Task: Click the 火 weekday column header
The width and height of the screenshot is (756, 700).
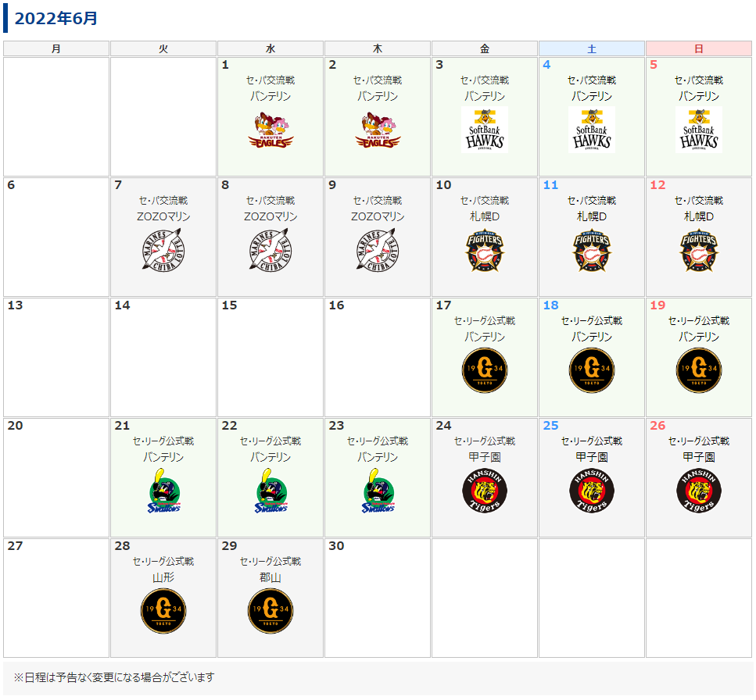Action: click(x=163, y=48)
